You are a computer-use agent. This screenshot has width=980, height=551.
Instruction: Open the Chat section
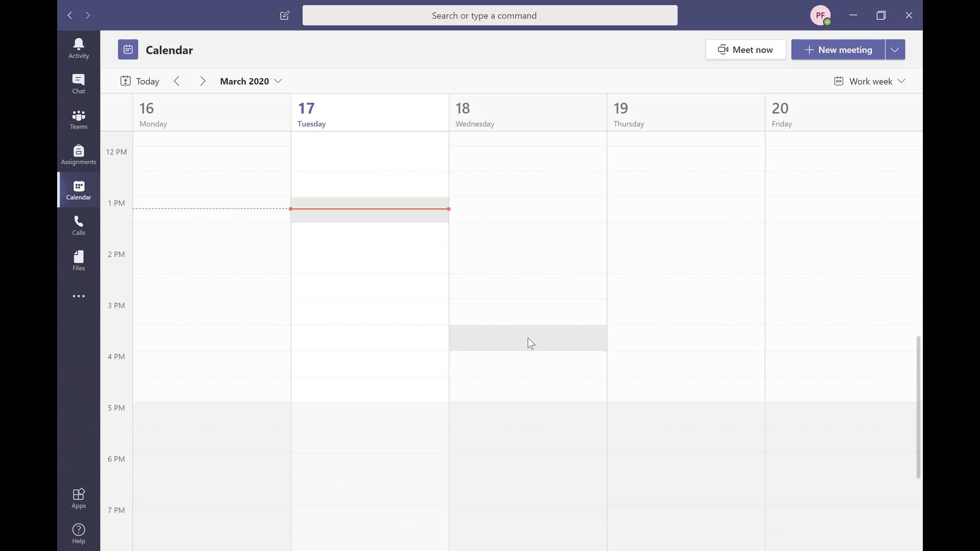(79, 84)
